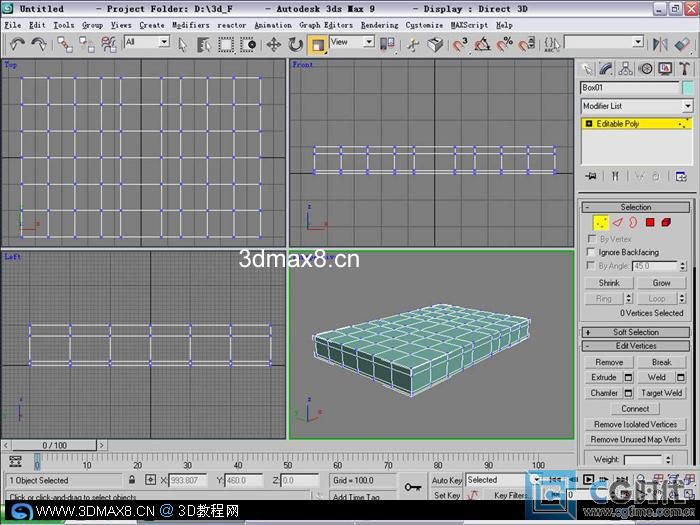
Task: Open the Hierarchy command panel tab
Action: click(x=625, y=69)
